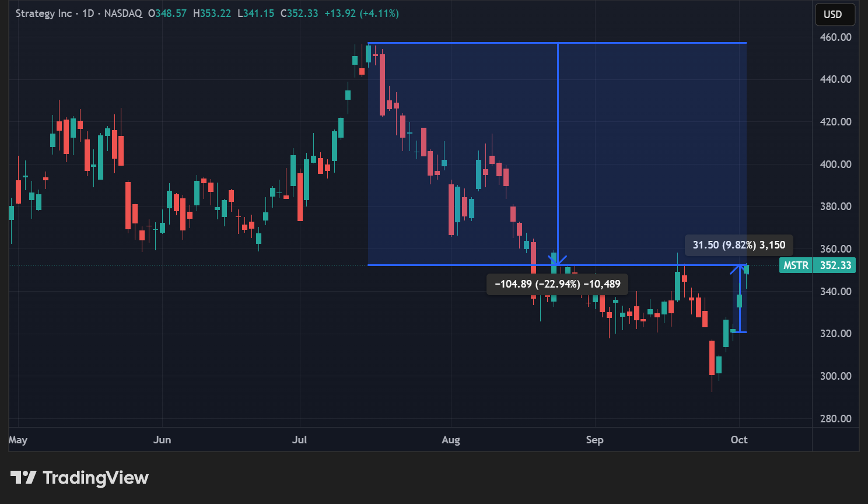Image resolution: width=868 pixels, height=504 pixels.
Task: Click the 460.00 price scale label
Action: pyautogui.click(x=835, y=37)
